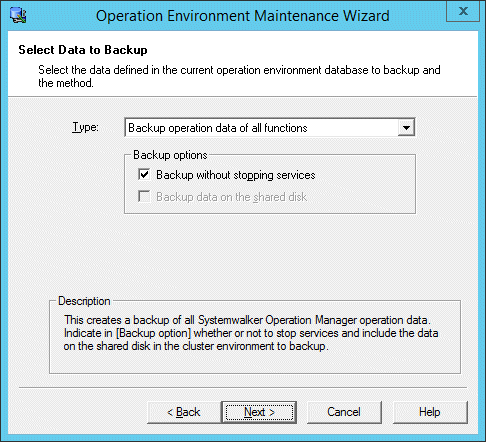
Task: Click the Backup options group label
Action: tap(170, 155)
